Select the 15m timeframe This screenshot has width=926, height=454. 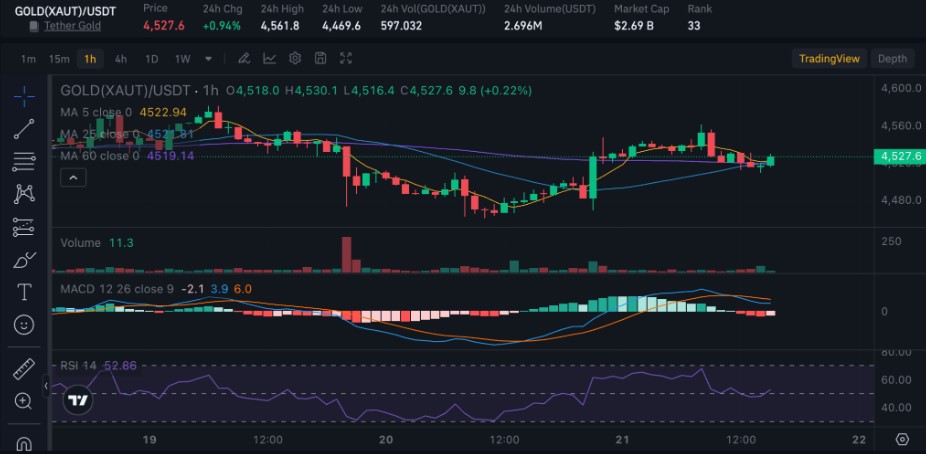pos(59,59)
